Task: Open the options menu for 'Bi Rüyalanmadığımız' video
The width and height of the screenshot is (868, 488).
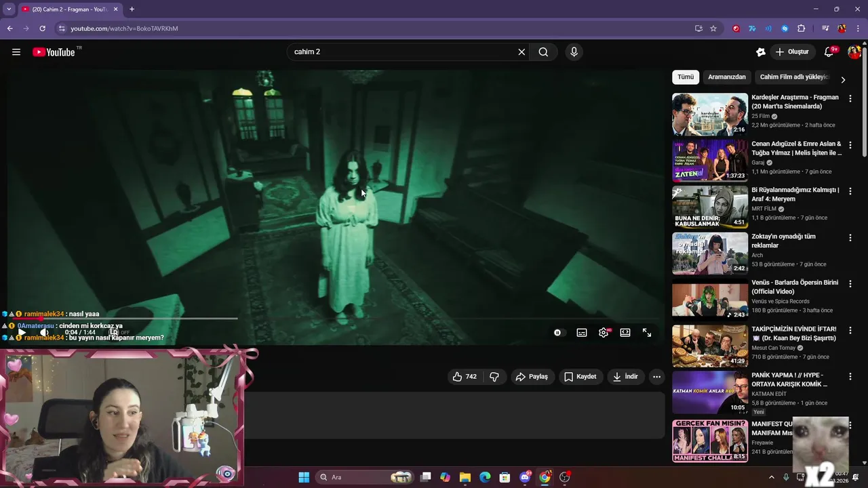Action: pos(850,192)
